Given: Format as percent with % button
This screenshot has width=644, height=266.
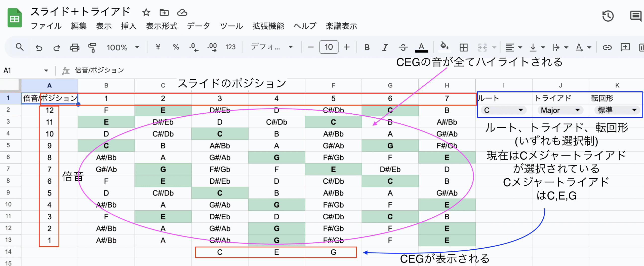Looking at the screenshot, I should click(x=176, y=47).
